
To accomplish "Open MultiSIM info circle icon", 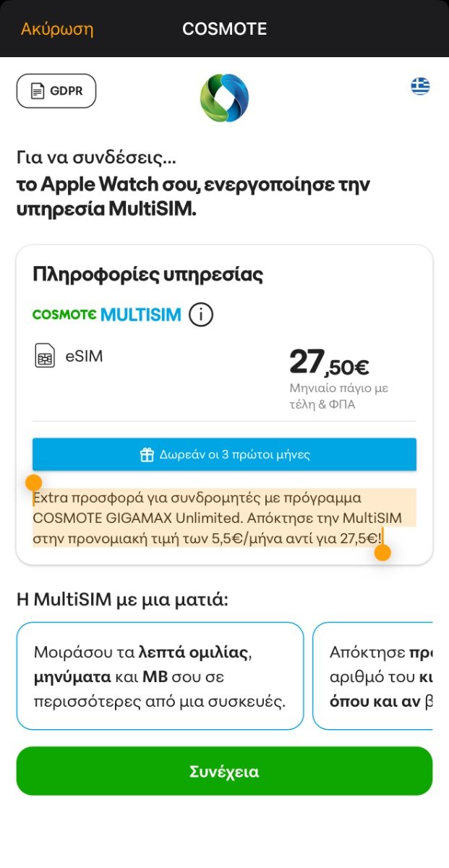I will point(201,315).
